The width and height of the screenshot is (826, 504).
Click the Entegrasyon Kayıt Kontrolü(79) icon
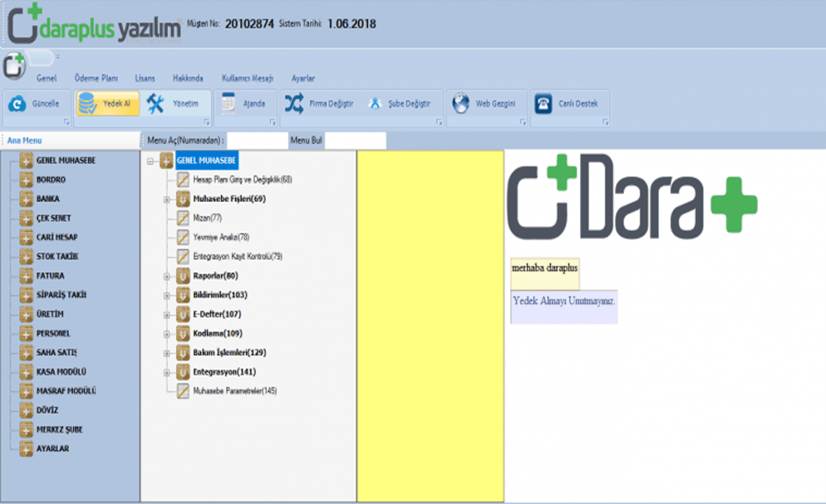pos(183,256)
